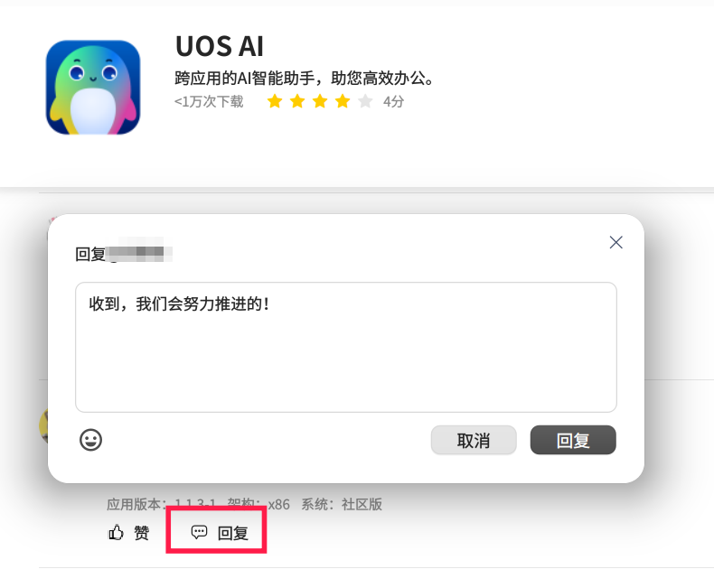Select the fifth gray rating star

[365, 101]
